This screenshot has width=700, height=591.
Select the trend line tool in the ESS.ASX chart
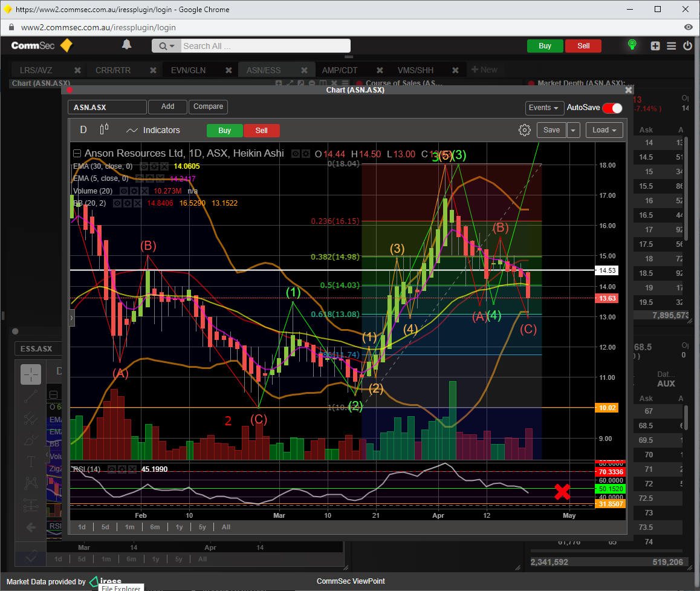point(31,396)
